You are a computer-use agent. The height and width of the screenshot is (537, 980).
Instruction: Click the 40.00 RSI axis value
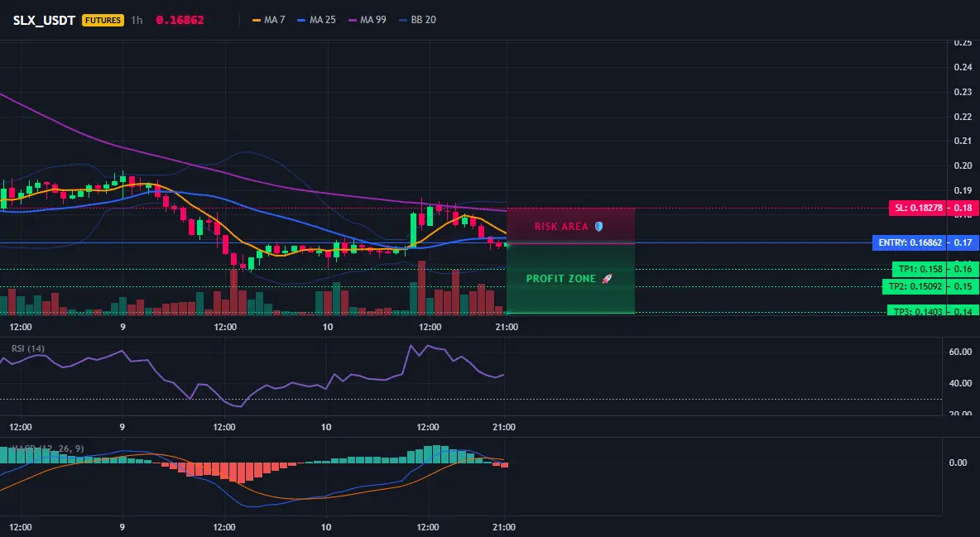tap(960, 383)
